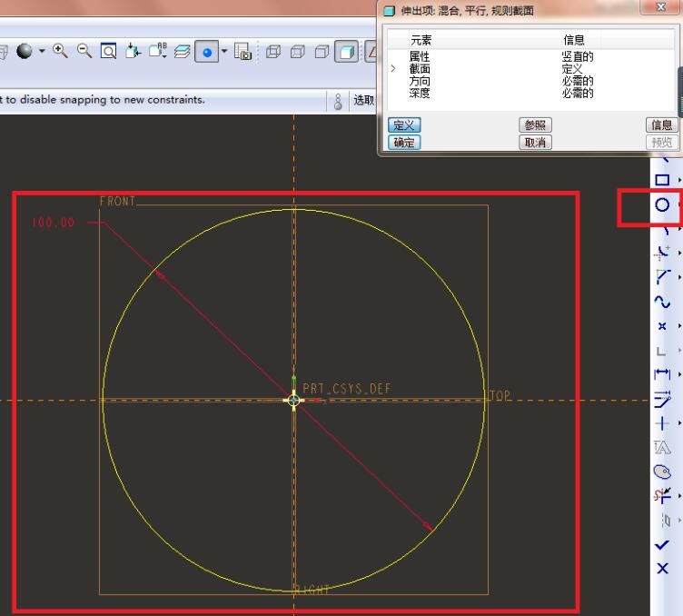The height and width of the screenshot is (616, 683).
Task: Select the 截面 row in element list
Action: [420, 69]
